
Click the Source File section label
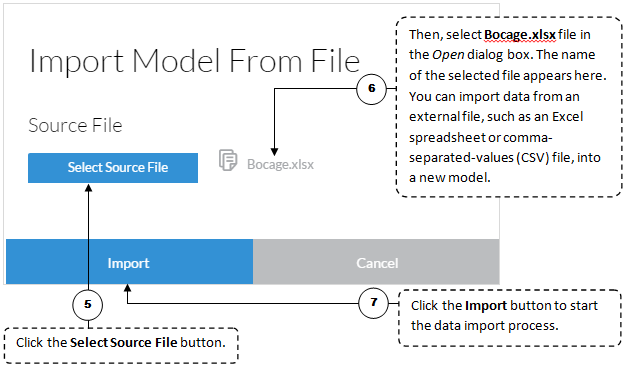(75, 125)
